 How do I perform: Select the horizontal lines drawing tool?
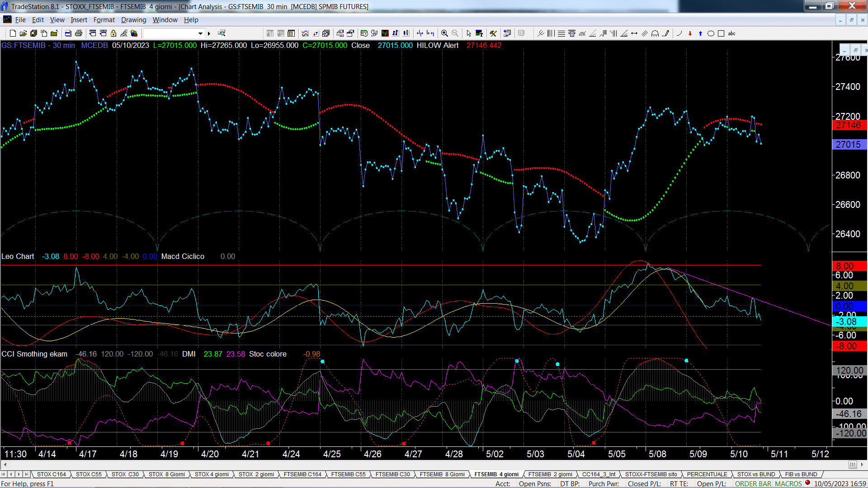pos(561,33)
